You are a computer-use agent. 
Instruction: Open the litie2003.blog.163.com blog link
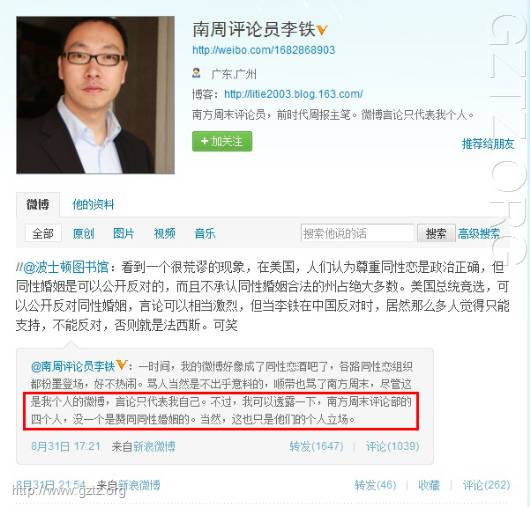293,94
